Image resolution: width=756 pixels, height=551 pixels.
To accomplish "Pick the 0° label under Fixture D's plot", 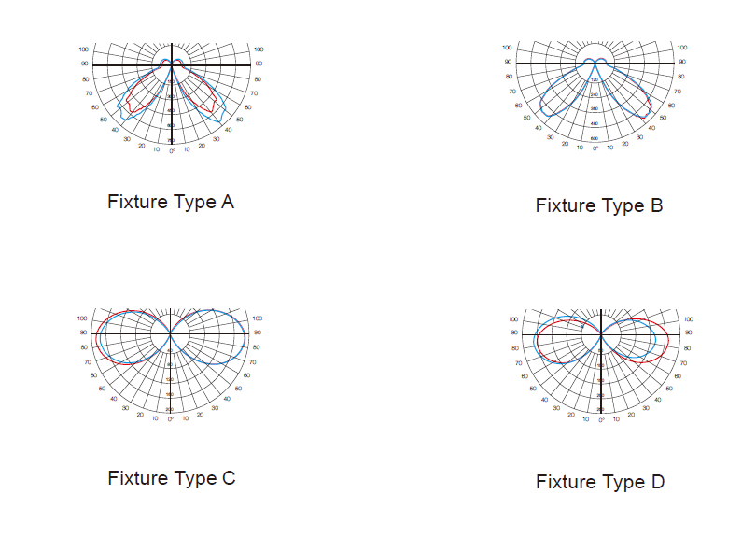I will (601, 420).
